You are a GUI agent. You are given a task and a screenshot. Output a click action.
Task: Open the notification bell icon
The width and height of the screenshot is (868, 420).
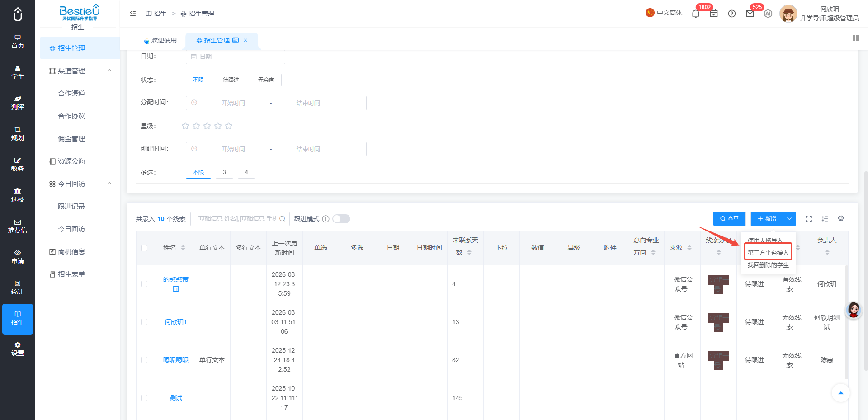point(696,14)
